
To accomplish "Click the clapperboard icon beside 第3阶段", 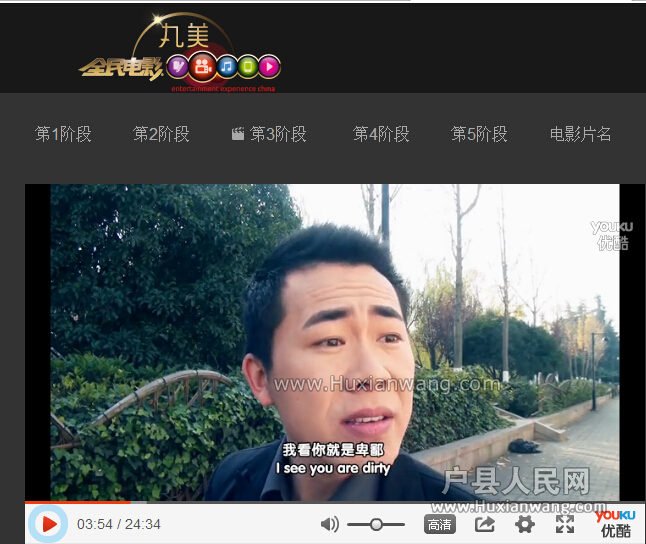I will [238, 134].
